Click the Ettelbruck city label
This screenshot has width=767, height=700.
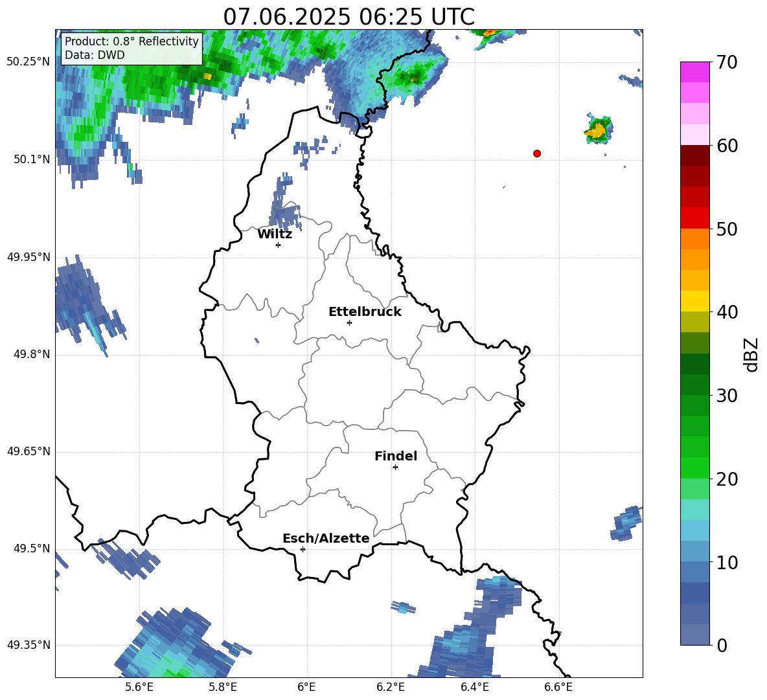tap(365, 312)
